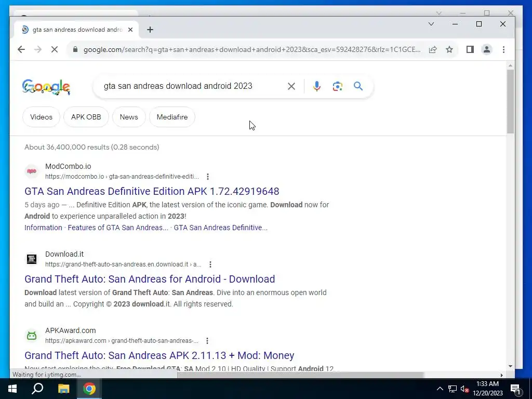This screenshot has height=399, width=532.
Task: Click the ModCombo.io site name
Action: (68, 166)
